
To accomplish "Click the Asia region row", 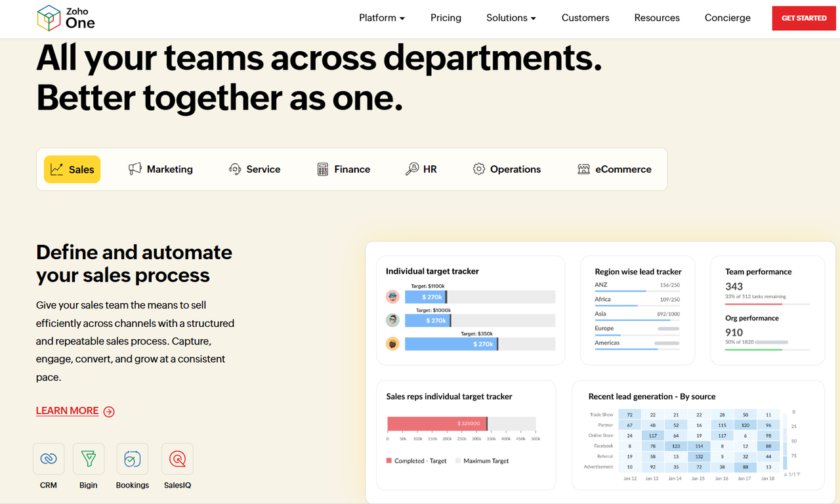I will pyautogui.click(x=637, y=316).
